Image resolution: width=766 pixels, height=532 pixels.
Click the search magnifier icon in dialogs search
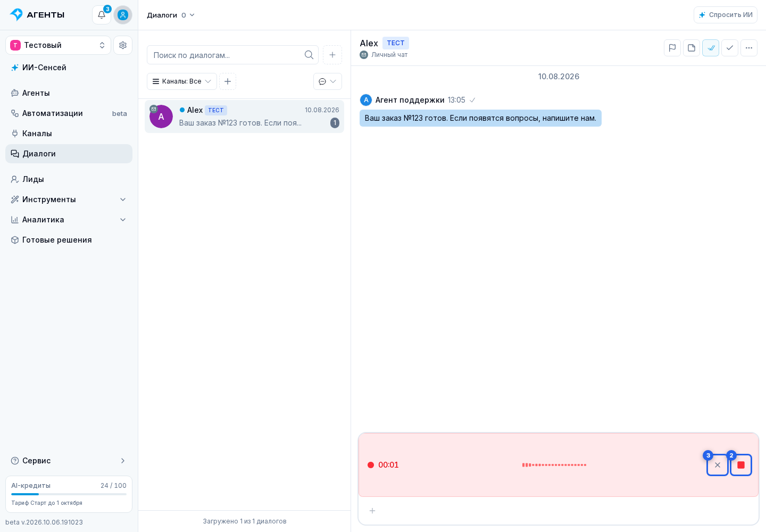pos(309,55)
